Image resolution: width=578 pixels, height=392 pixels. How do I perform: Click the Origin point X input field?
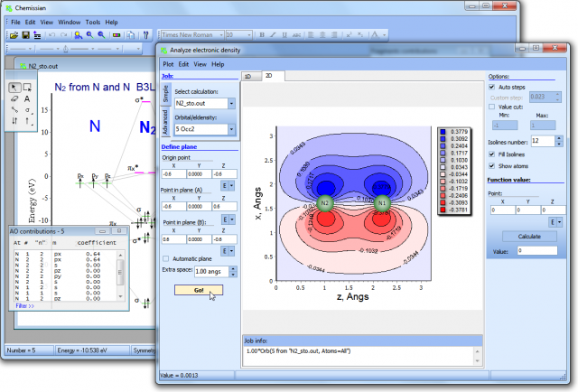click(x=173, y=174)
